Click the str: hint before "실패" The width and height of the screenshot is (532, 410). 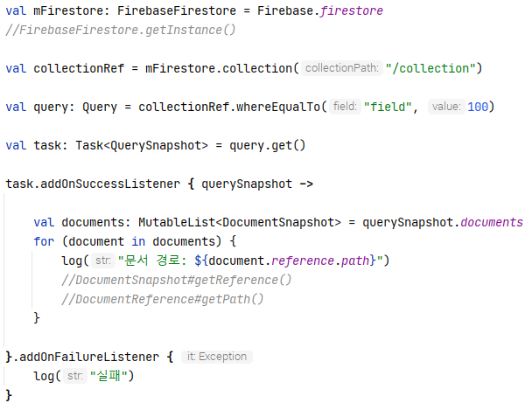[75, 376]
